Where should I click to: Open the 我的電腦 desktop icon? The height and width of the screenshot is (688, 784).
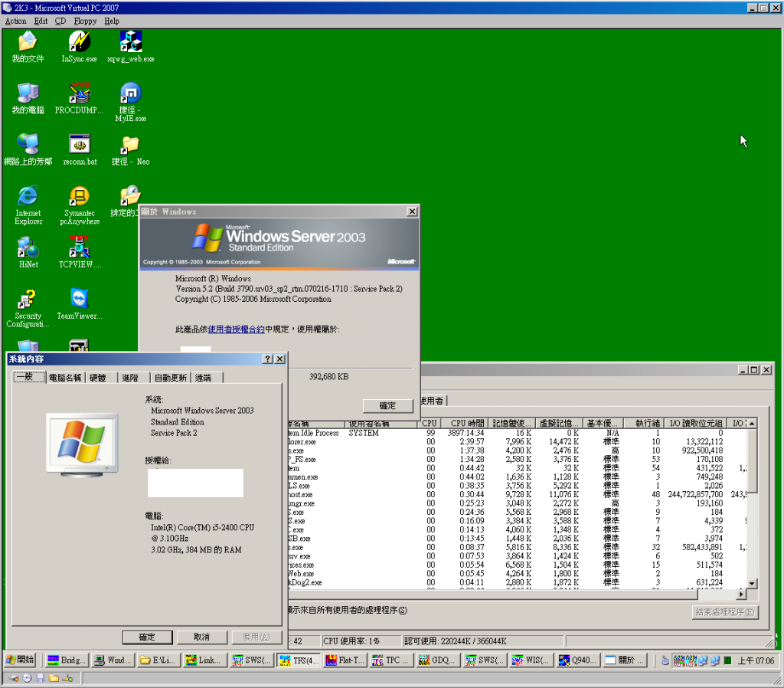tap(28, 98)
